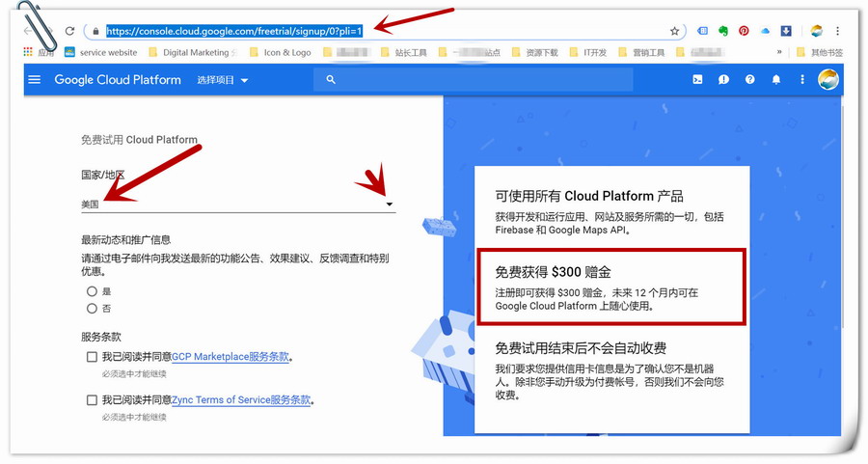Expand the 选择项目 project selector
This screenshot has height=464, width=868.
tap(223, 80)
